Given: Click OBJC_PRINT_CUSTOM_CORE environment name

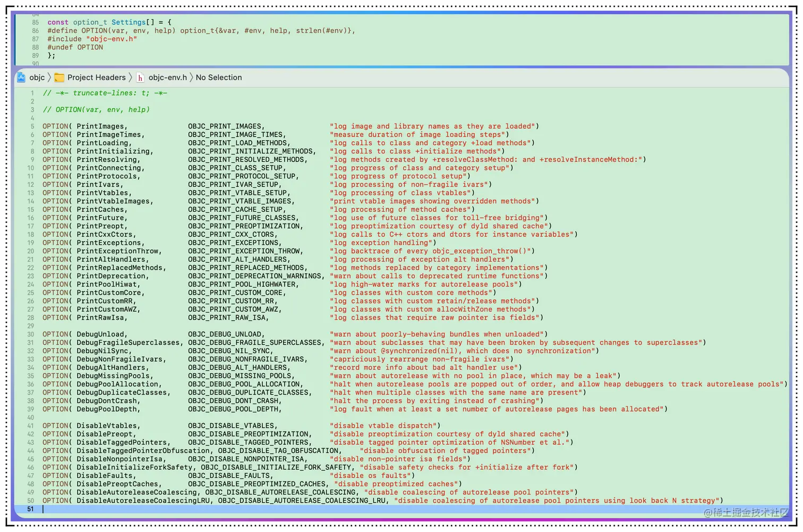Looking at the screenshot, I should [x=236, y=293].
